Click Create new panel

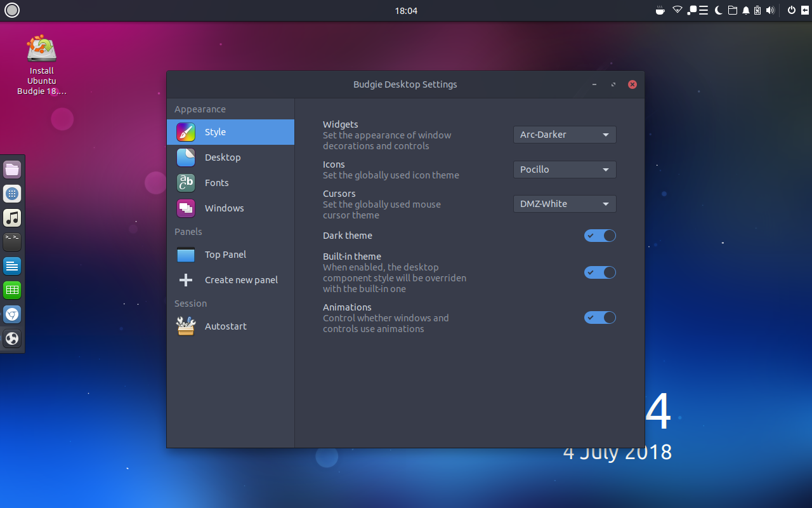coord(230,280)
